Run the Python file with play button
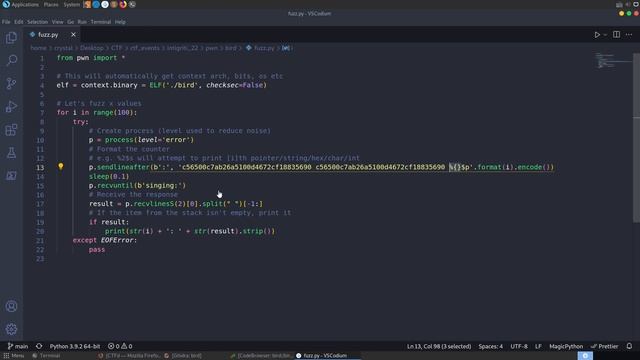This screenshot has height=360, width=640. click(597, 35)
